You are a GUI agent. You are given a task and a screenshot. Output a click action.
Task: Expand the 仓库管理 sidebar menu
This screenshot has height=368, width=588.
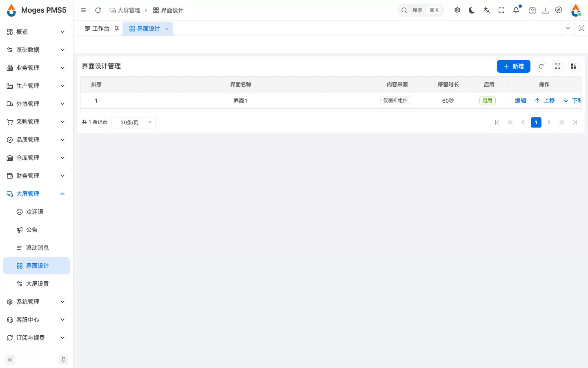[36, 158]
